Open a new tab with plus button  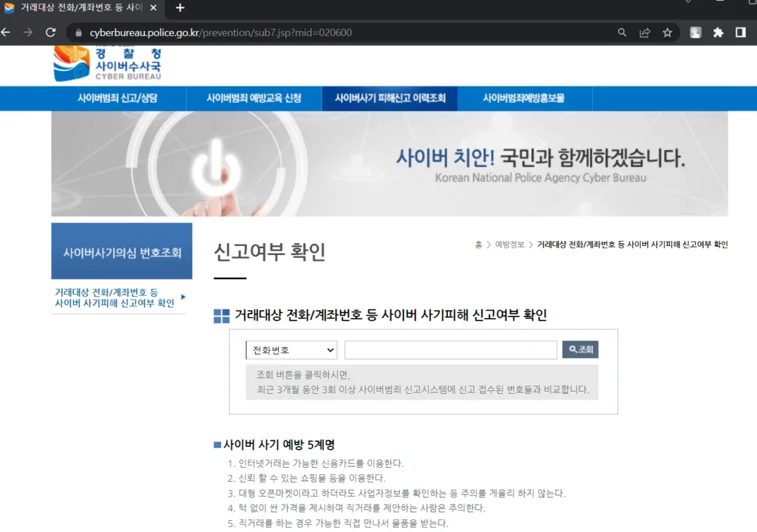tap(180, 8)
